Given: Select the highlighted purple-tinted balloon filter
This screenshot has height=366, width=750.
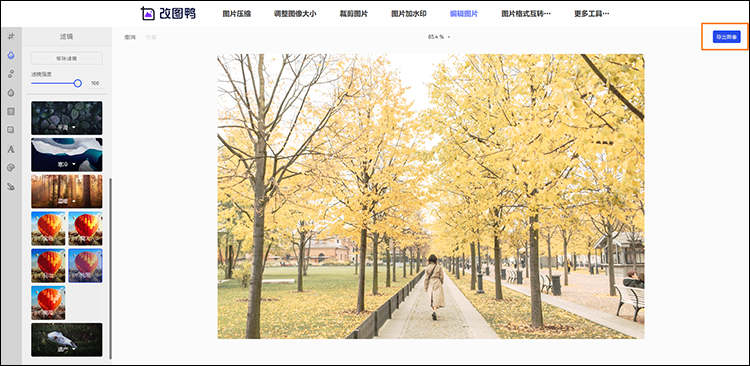Looking at the screenshot, I should pos(85,265).
